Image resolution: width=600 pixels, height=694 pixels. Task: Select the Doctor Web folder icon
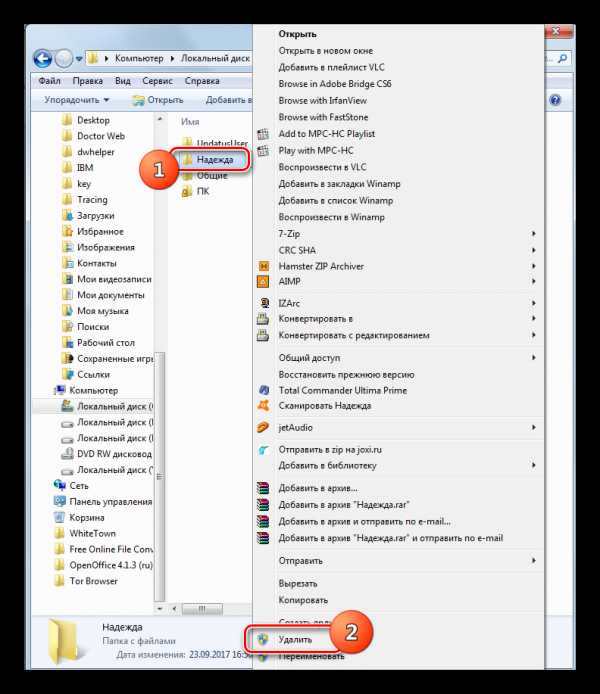coord(67,136)
